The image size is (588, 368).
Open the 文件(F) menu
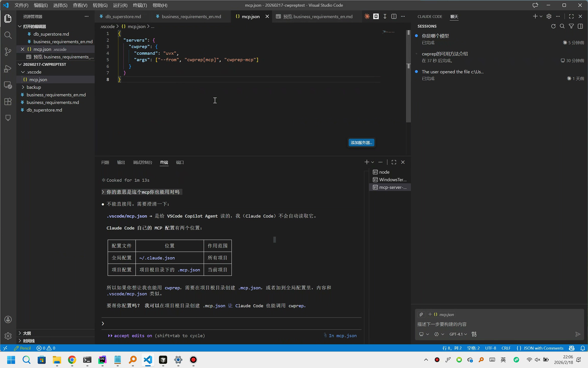pos(21,5)
